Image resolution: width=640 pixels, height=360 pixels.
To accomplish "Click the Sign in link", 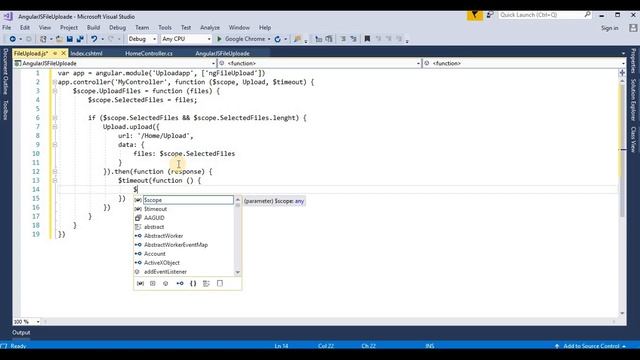I will tap(609, 28).
